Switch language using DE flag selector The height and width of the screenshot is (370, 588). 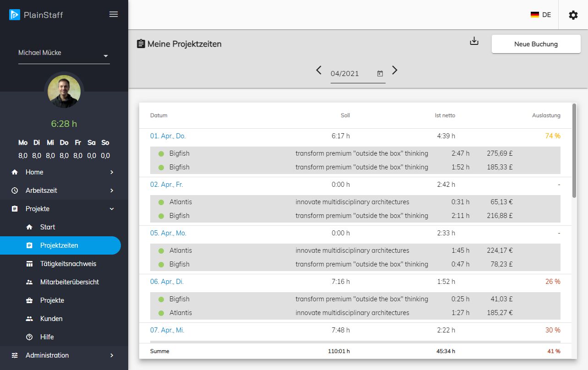540,15
